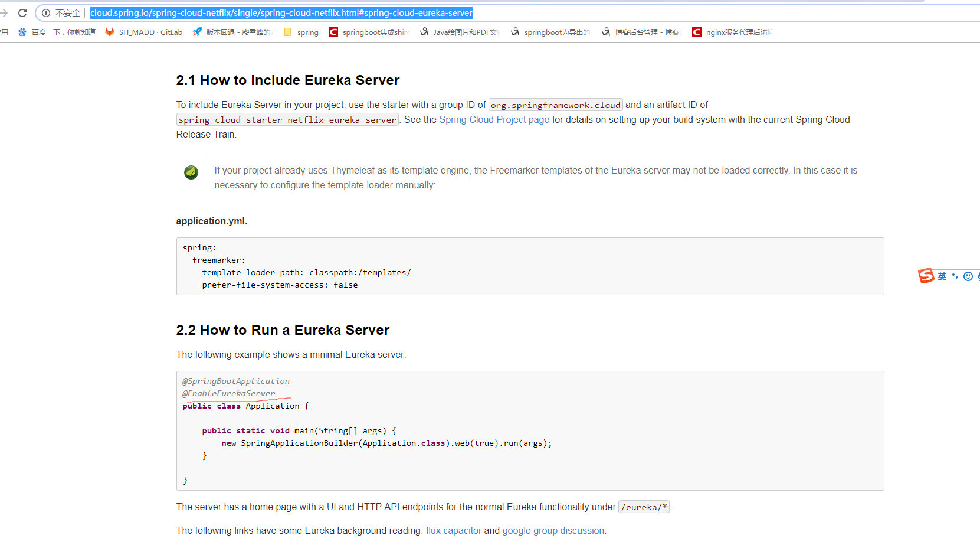
Task: Click the /eureka/* inline code
Action: click(x=644, y=507)
